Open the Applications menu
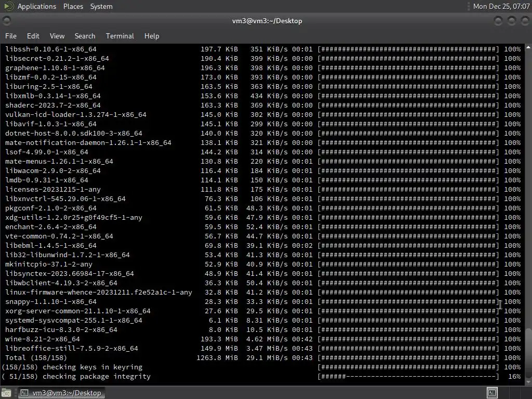The image size is (532, 399). [x=37, y=6]
